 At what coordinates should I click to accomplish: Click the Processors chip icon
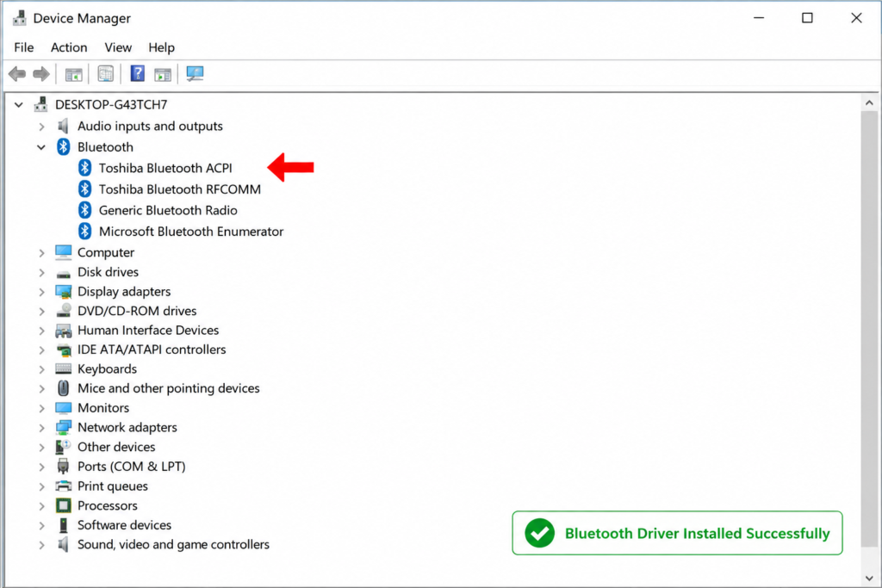[x=63, y=506]
